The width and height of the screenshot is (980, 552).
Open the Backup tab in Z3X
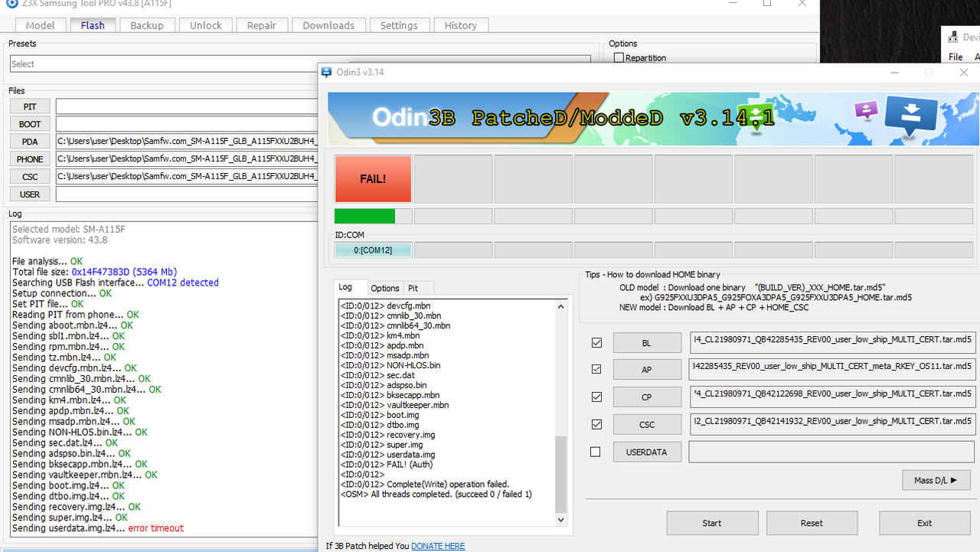147,25
